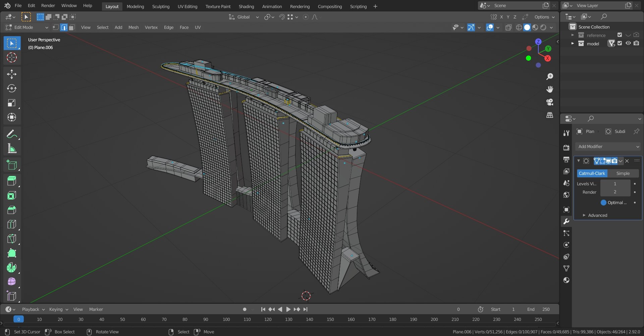This screenshot has width=644, height=336.
Task: Hide the model collection in viewport
Action: [628, 43]
